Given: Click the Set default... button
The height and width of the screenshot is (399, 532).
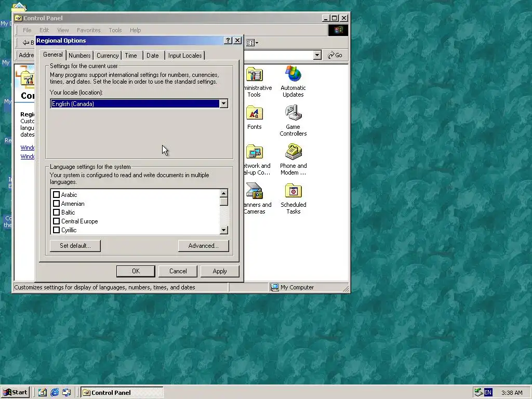Looking at the screenshot, I should (x=75, y=246).
